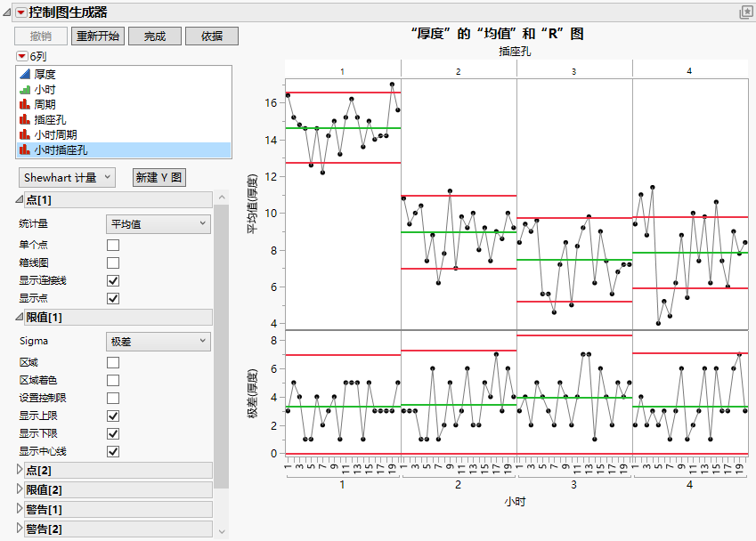Click the 新建 Y 图 button
756x541 pixels.
pyautogui.click(x=159, y=178)
